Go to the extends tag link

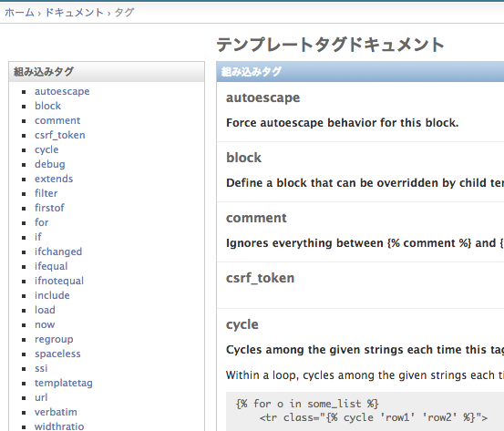pyautogui.click(x=54, y=179)
